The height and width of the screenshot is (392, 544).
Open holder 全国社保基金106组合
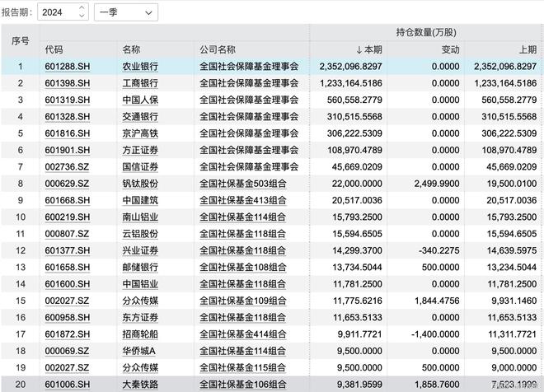pyautogui.click(x=243, y=385)
